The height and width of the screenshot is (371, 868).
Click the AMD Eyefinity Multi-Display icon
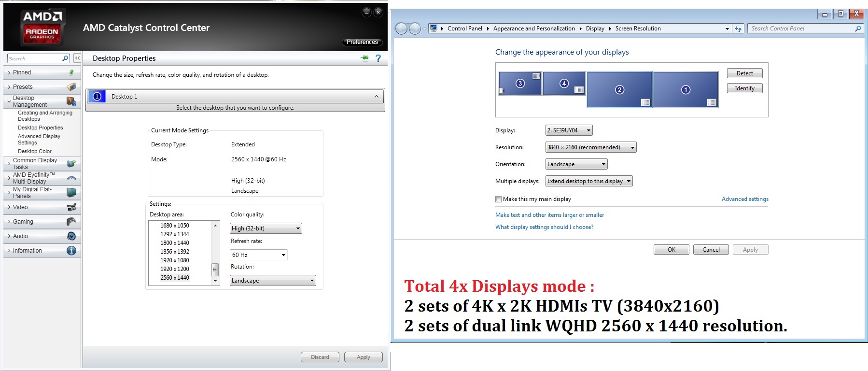(x=71, y=178)
